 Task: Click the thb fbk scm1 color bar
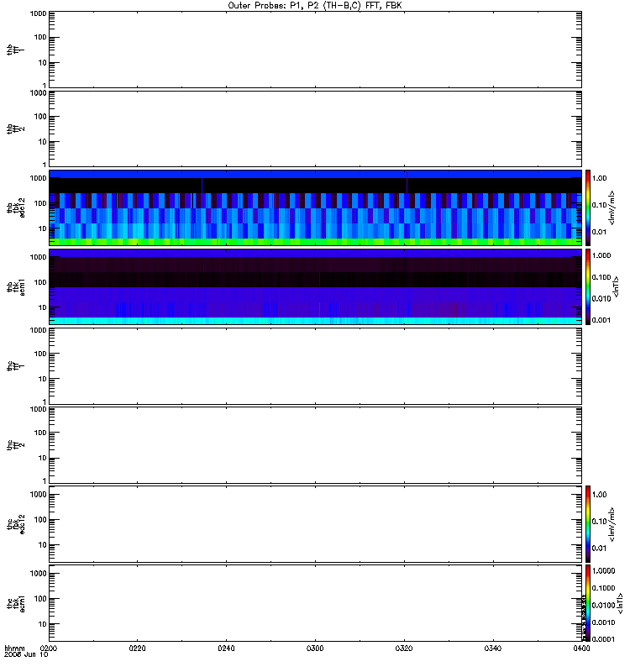point(588,286)
